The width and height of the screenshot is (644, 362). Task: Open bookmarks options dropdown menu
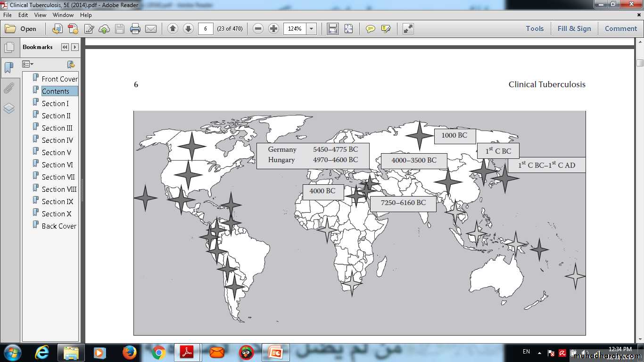pos(28,64)
